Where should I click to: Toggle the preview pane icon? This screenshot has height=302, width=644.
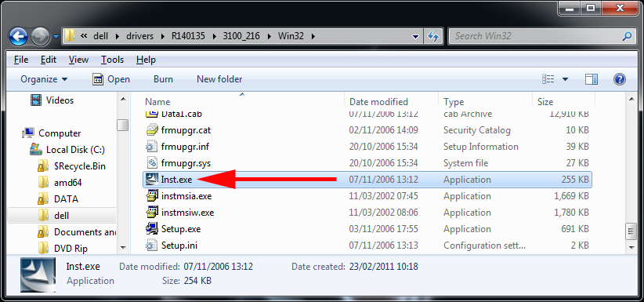[592, 79]
